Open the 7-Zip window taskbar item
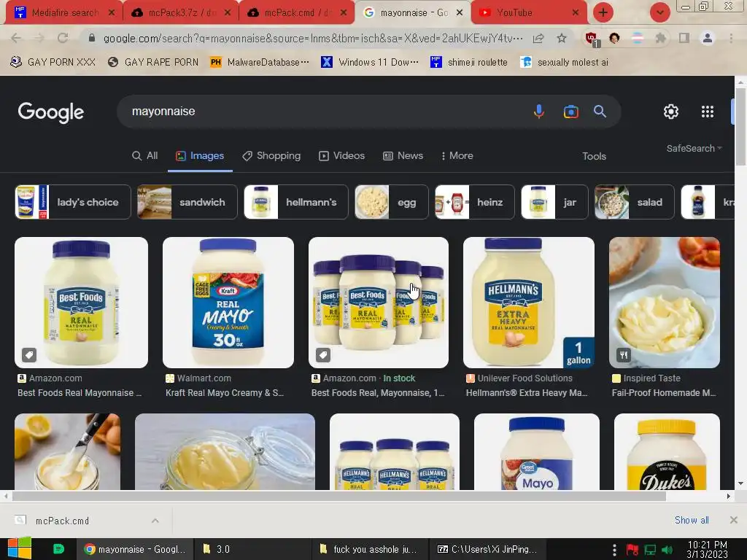 point(489,550)
